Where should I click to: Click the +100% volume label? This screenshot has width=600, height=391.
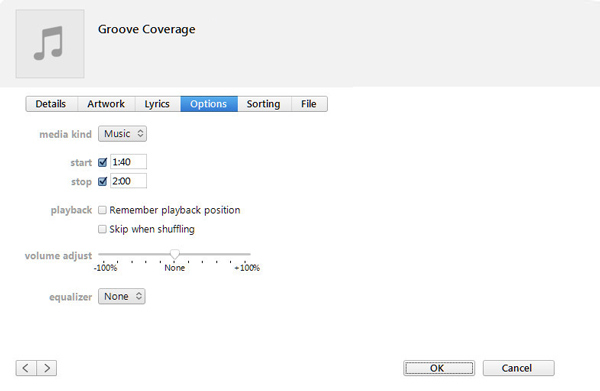click(x=247, y=268)
